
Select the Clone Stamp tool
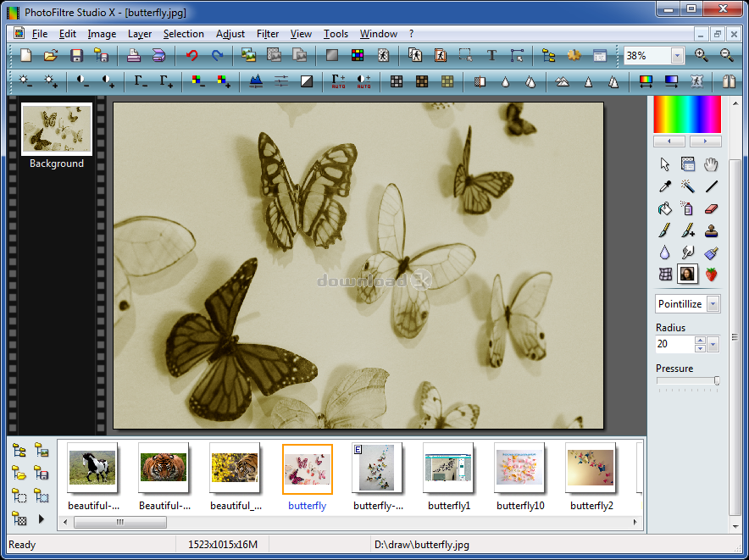[x=712, y=230]
